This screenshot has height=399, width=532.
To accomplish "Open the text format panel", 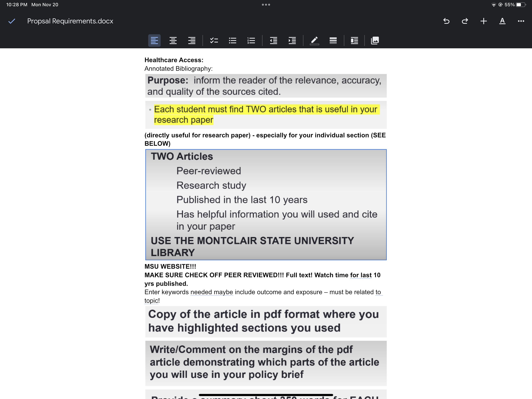I will pos(502,21).
